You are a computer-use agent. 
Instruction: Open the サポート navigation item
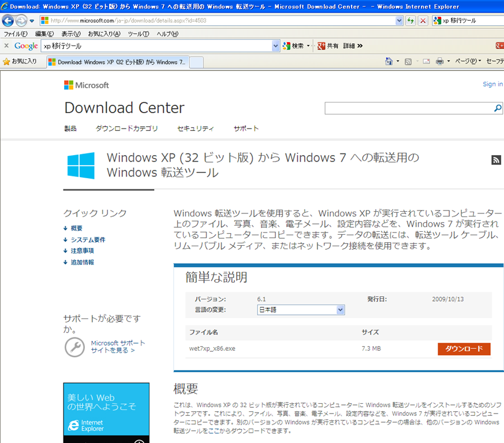tap(246, 129)
